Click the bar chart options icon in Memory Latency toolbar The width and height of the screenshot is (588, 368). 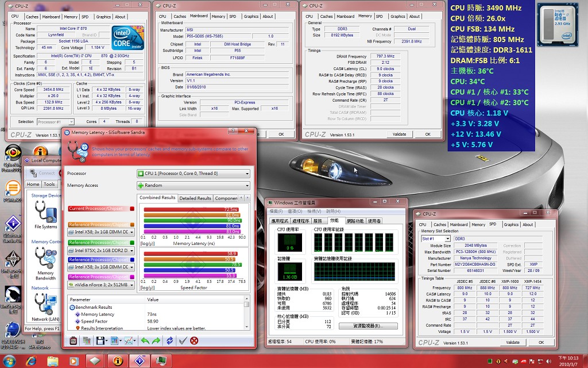coord(114,340)
